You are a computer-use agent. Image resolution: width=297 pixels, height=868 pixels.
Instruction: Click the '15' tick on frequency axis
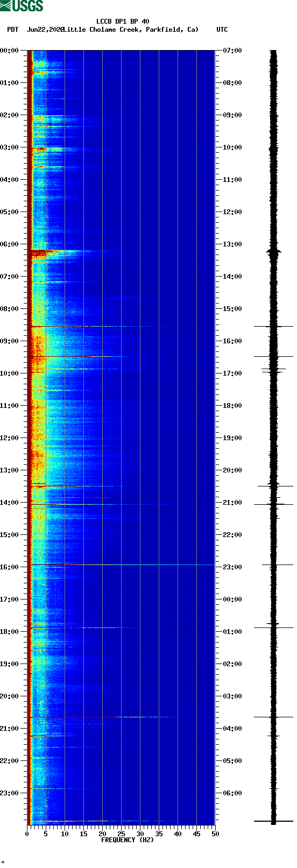[x=83, y=834]
